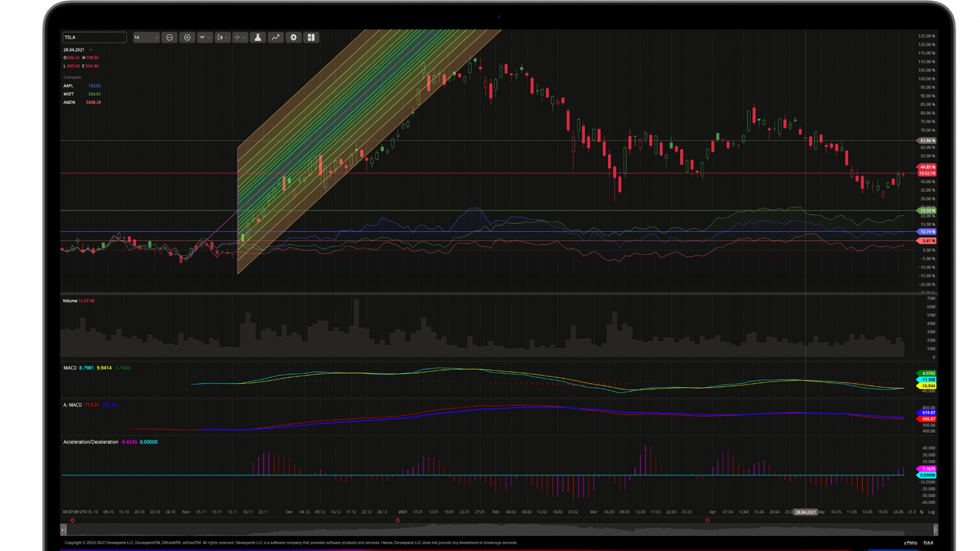Click the candlestick chart type icon
980x551 pixels.
tap(219, 37)
